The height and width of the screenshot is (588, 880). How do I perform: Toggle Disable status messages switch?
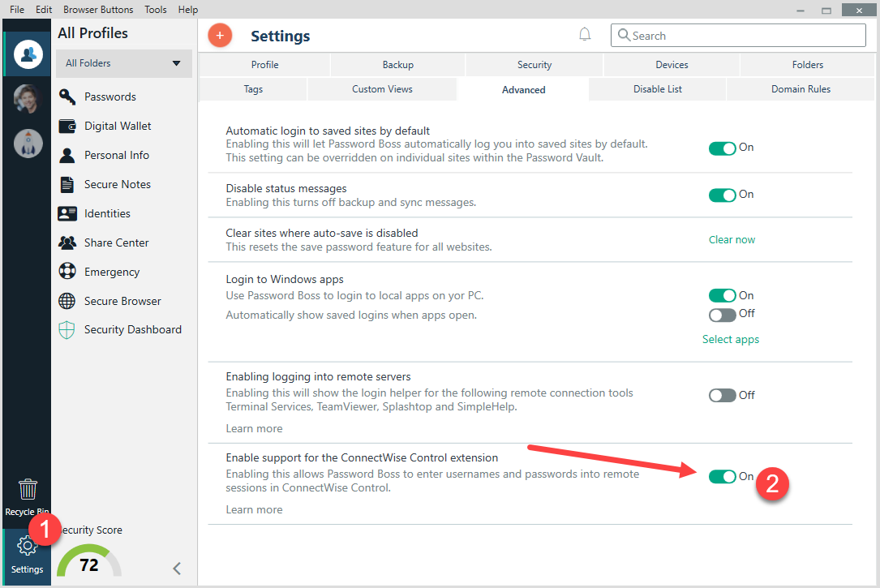(723, 195)
